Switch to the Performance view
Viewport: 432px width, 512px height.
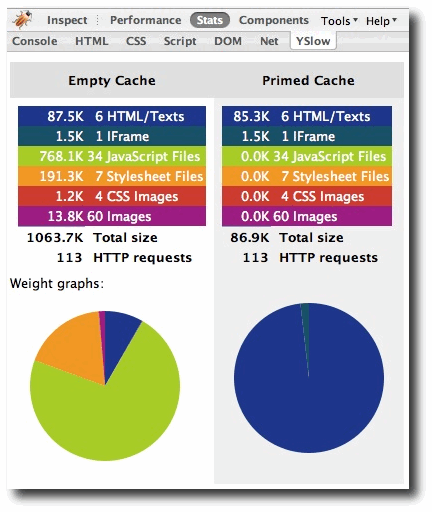[x=146, y=20]
